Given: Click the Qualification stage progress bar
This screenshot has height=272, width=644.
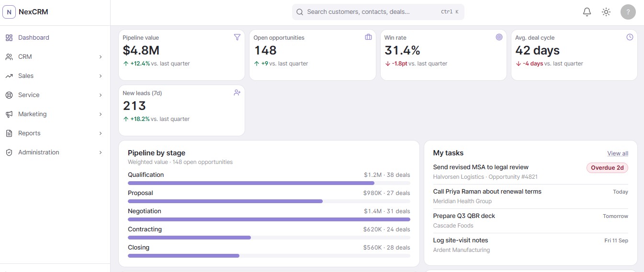Looking at the screenshot, I should [269, 183].
